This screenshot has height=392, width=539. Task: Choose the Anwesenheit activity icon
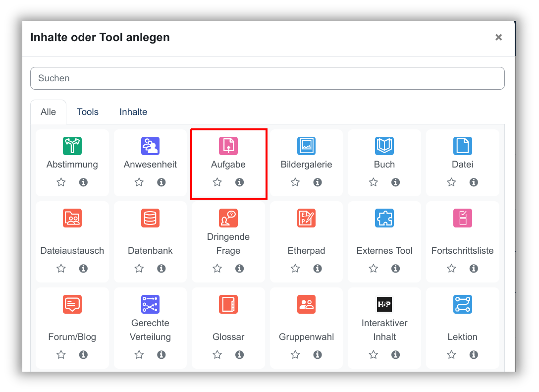150,146
